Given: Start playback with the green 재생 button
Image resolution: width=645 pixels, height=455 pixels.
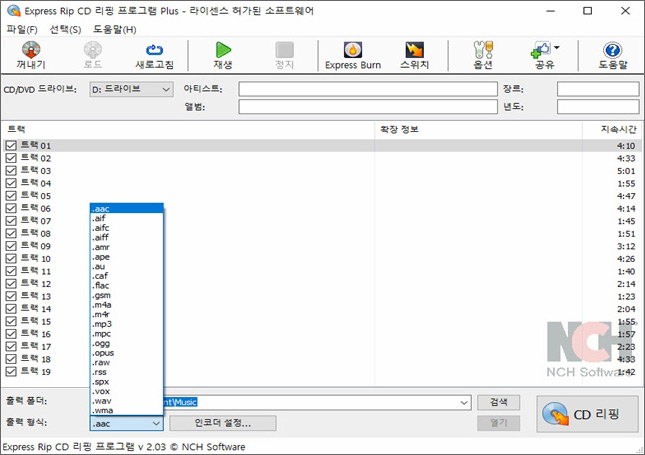Looking at the screenshot, I should [x=223, y=50].
